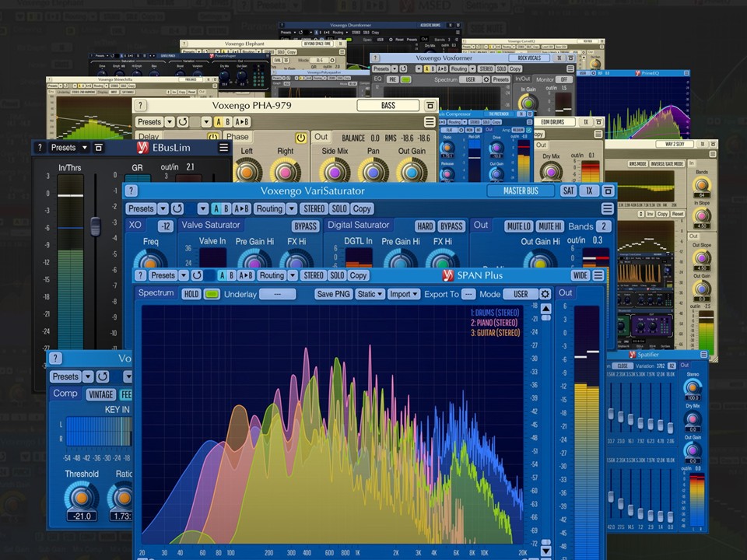This screenshot has width=747, height=560.
Task: Click Copy in the SPAN Plus toolbar
Action: click(x=358, y=275)
